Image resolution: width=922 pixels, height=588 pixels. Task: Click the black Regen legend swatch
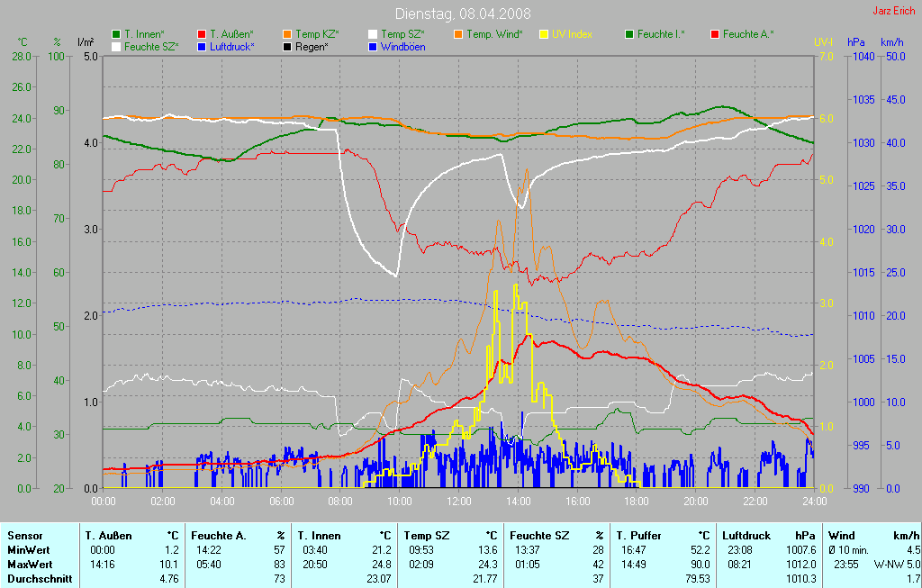pos(287,46)
